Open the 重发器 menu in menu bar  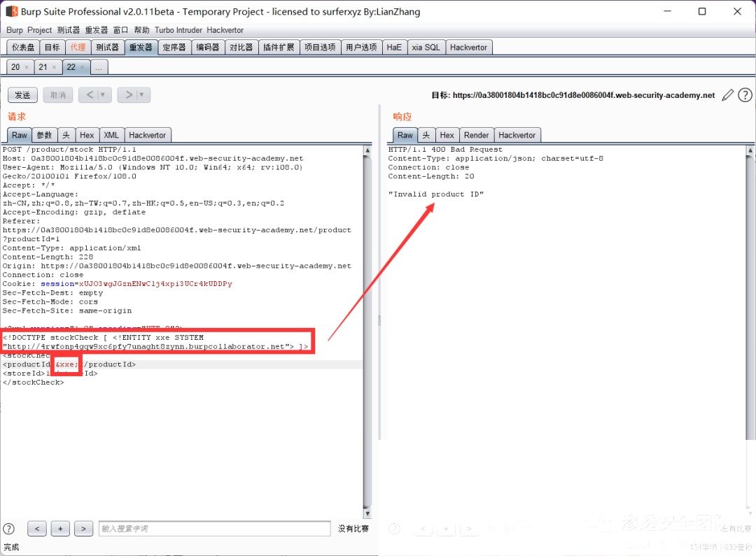pos(97,30)
